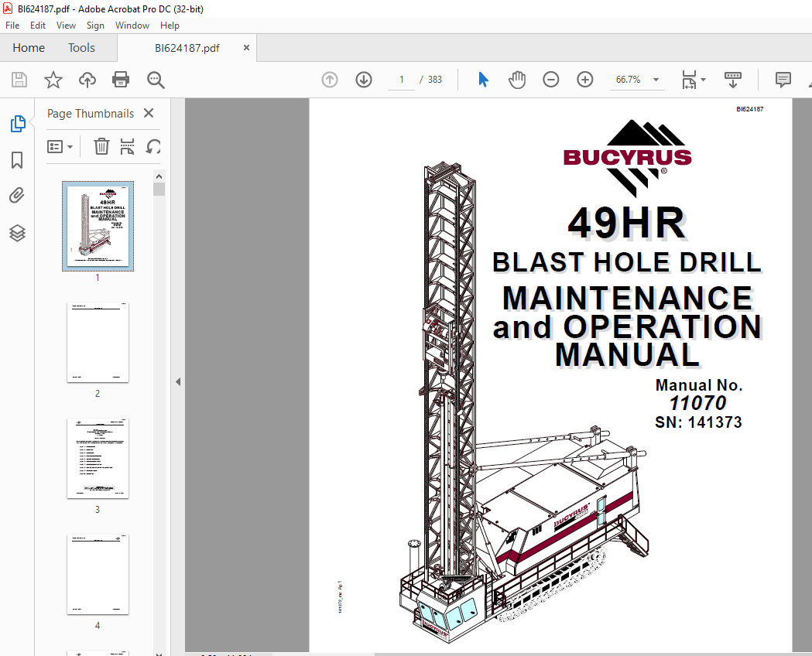Open the Sign menu
This screenshot has width=812, height=656.
click(x=95, y=26)
